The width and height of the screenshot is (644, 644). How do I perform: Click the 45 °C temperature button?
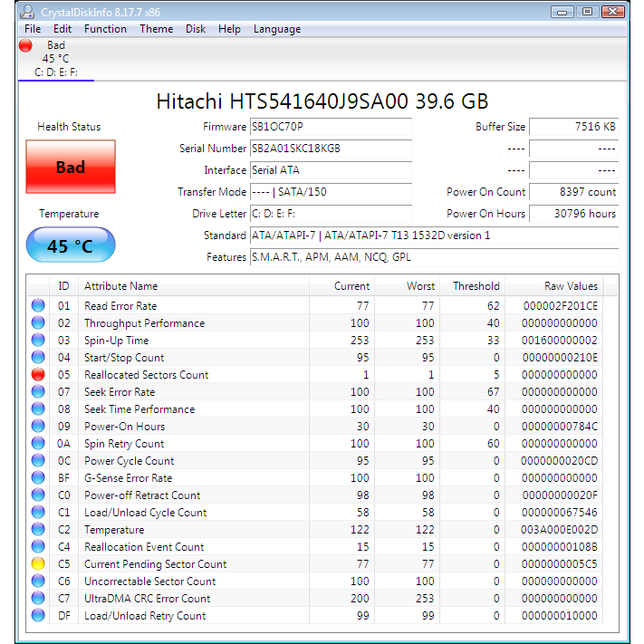(71, 245)
